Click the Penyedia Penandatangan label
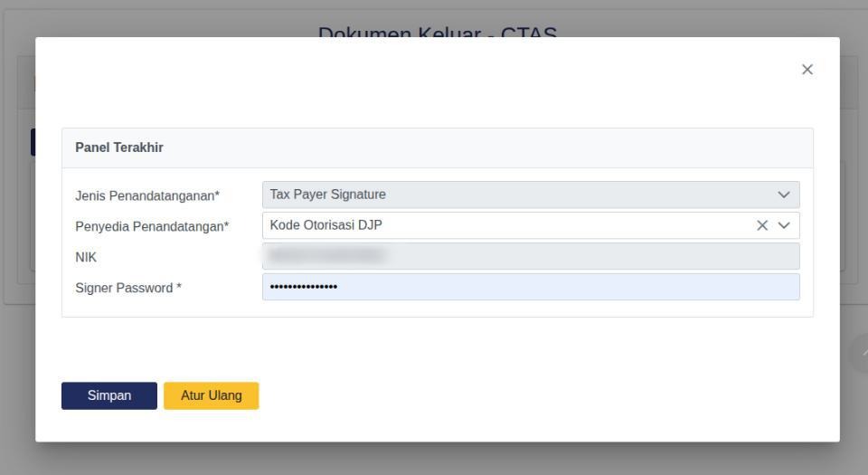Image resolution: width=868 pixels, height=475 pixels. 152,226
